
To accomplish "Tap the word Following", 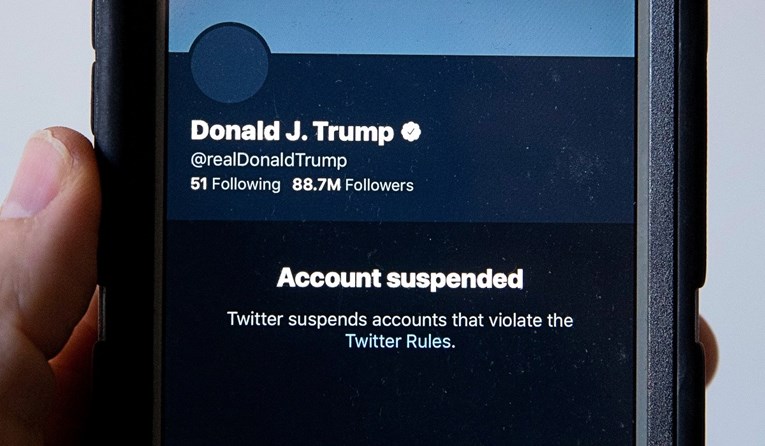I will [246, 184].
